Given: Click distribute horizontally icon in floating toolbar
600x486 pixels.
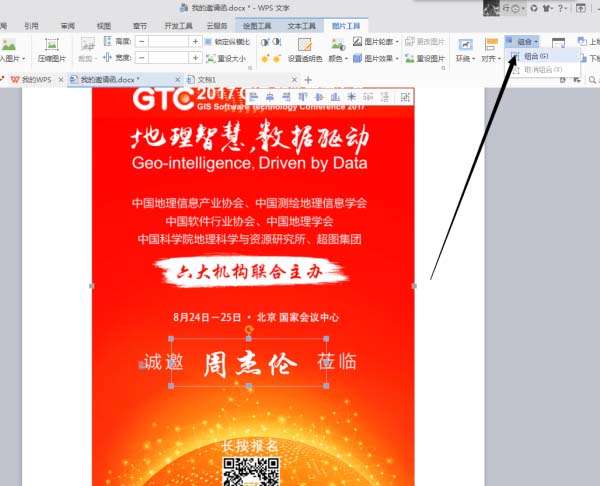Looking at the screenshot, I should click(368, 97).
